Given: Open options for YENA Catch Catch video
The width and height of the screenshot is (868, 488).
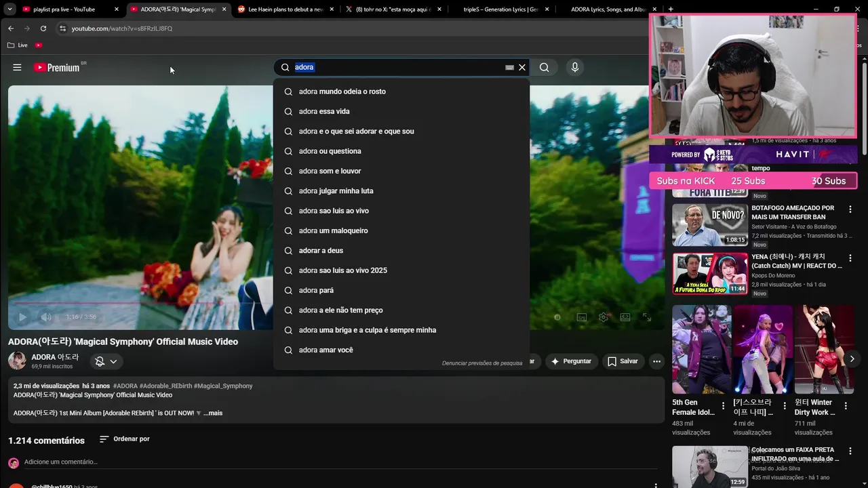Looking at the screenshot, I should [x=850, y=258].
